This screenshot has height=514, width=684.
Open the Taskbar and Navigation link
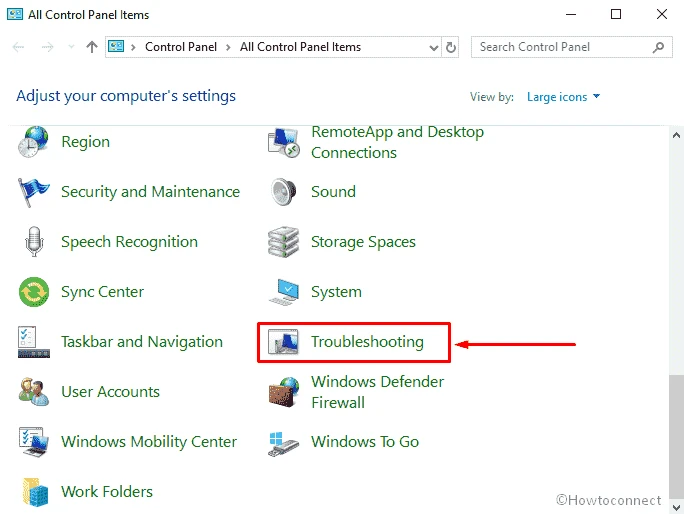point(142,342)
